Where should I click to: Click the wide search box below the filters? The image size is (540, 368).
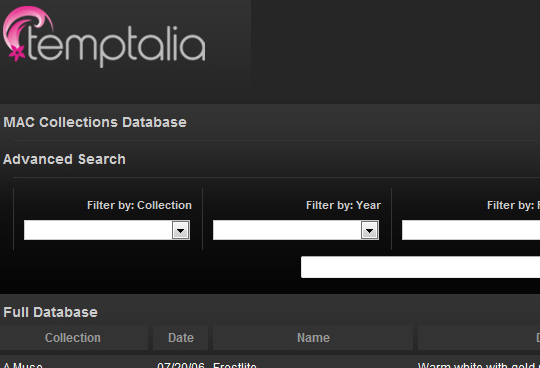420,267
